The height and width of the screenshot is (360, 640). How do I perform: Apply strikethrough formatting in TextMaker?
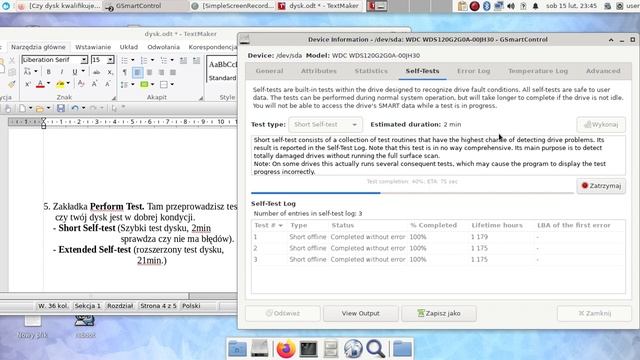[x=96, y=72]
